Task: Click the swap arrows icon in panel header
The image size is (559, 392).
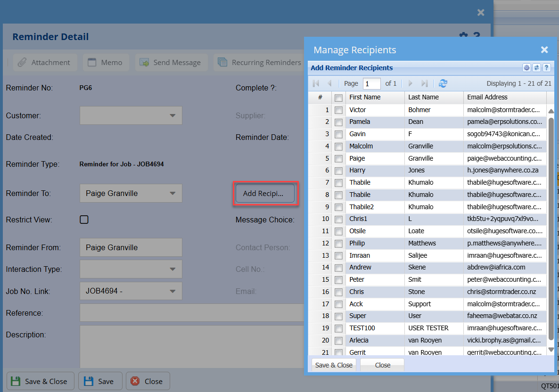Action: tap(536, 68)
